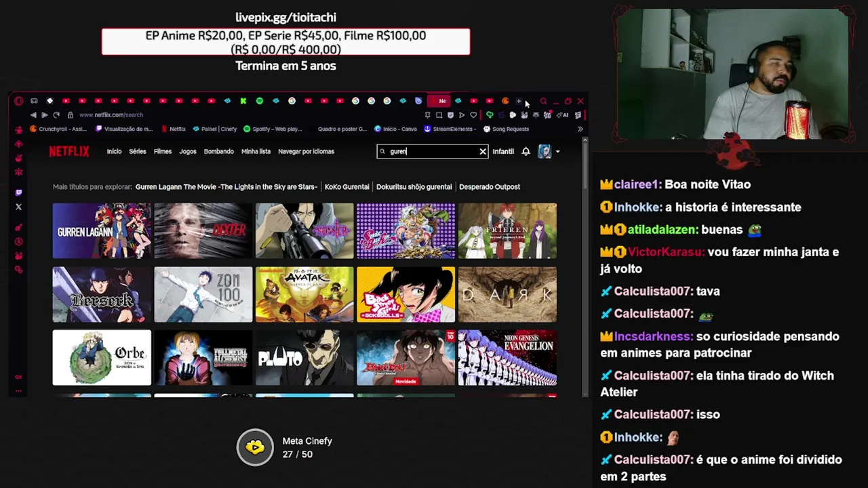This screenshot has width=868, height=488.
Task: Open Netflix Minha lista
Action: tap(256, 152)
